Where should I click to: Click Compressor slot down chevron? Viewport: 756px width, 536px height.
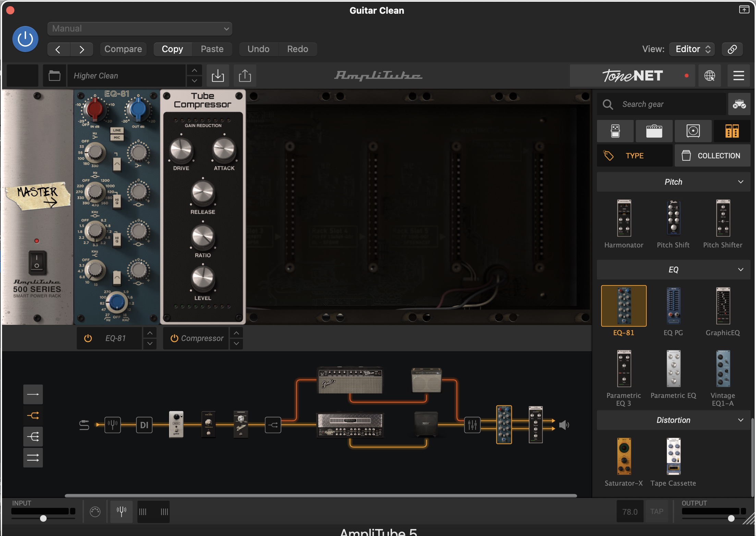coord(236,343)
